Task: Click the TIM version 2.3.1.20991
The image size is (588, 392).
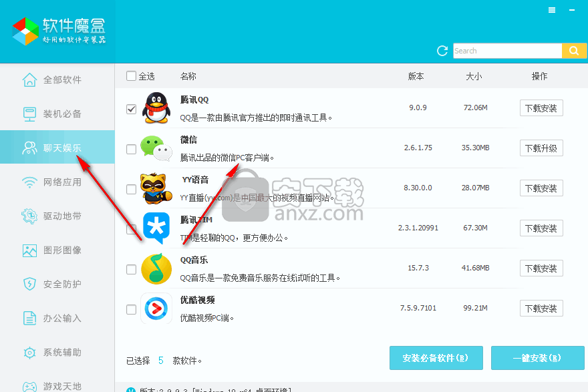Action: 418,228
